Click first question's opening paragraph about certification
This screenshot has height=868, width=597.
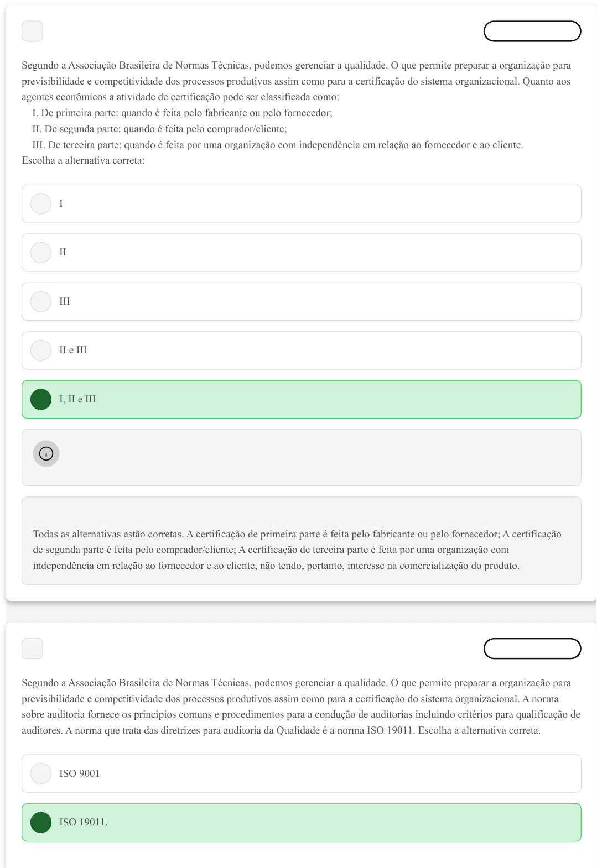point(296,81)
